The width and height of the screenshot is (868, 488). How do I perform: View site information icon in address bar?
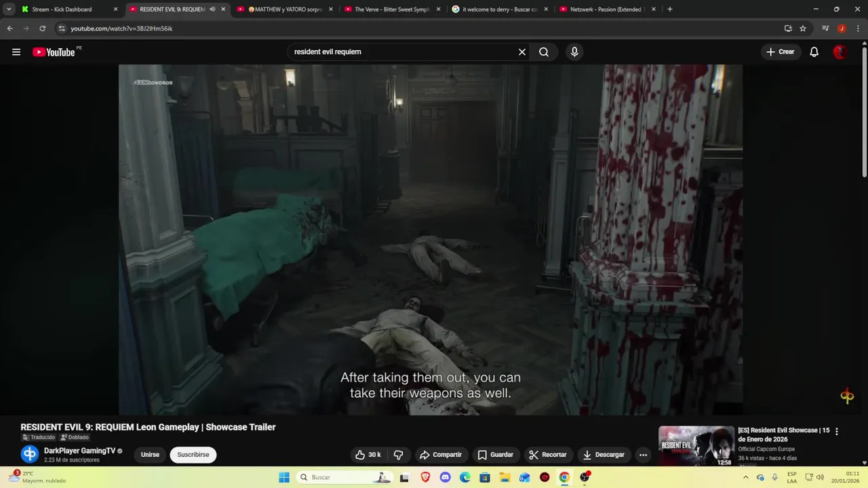[x=62, y=28]
